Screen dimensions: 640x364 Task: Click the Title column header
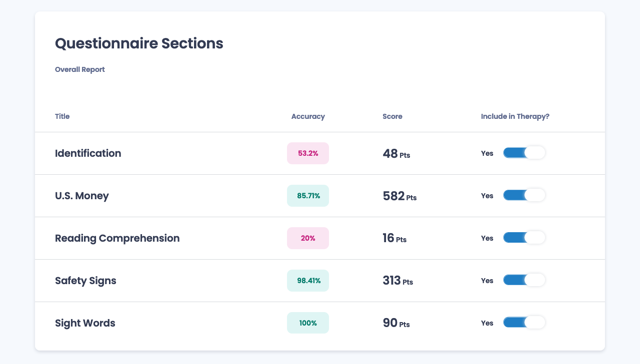62,116
